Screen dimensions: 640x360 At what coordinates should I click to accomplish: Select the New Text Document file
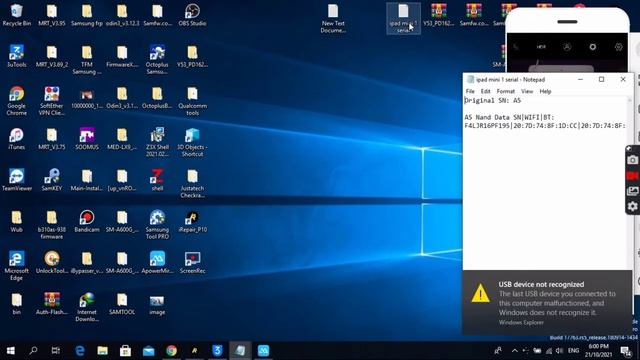333,18
